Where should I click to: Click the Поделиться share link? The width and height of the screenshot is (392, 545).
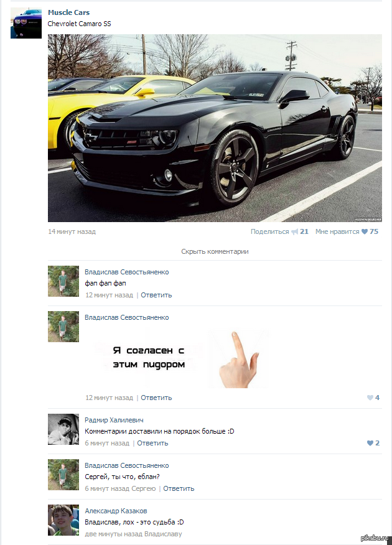click(x=269, y=231)
